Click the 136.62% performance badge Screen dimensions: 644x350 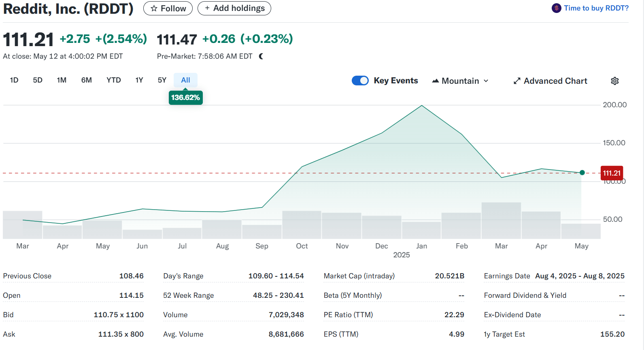186,98
